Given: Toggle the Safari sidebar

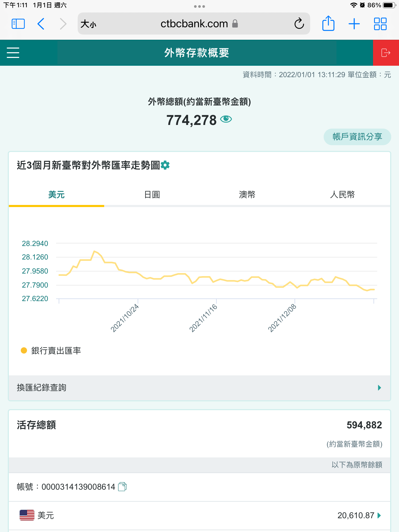Looking at the screenshot, I should point(18,24).
